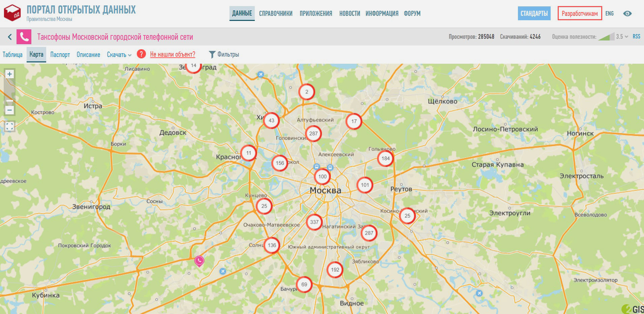Open the ФОРУМ menu
The image size is (644, 314).
(412, 13)
